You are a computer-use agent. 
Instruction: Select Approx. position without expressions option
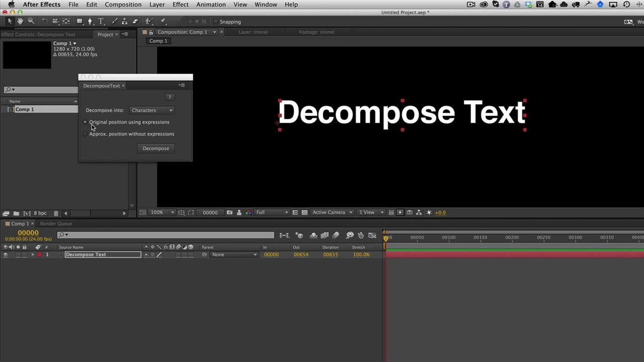pos(85,134)
